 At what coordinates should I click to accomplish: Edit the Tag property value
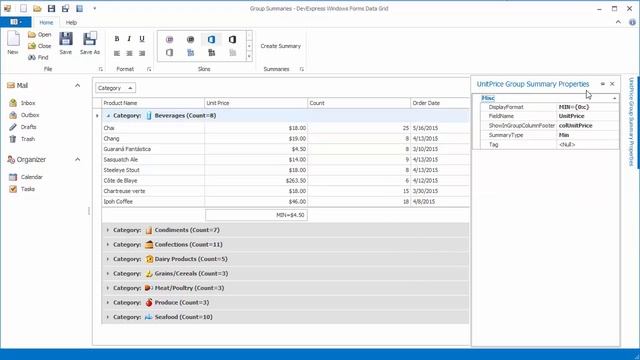click(x=587, y=144)
